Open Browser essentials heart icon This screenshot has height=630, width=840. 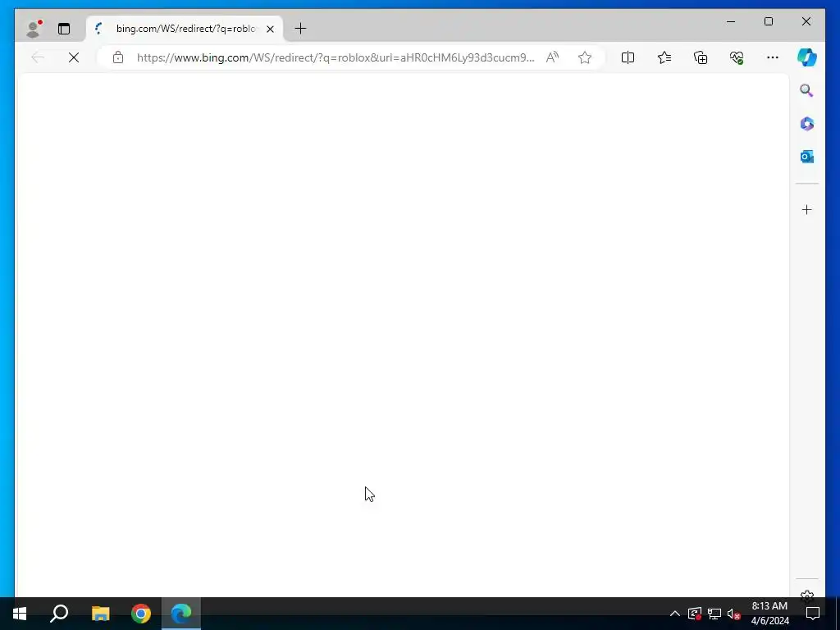pos(737,57)
